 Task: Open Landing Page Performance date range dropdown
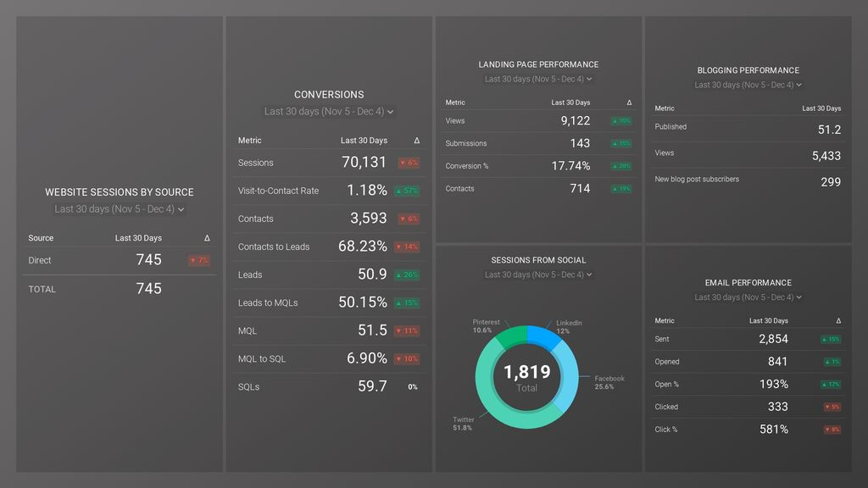point(538,80)
